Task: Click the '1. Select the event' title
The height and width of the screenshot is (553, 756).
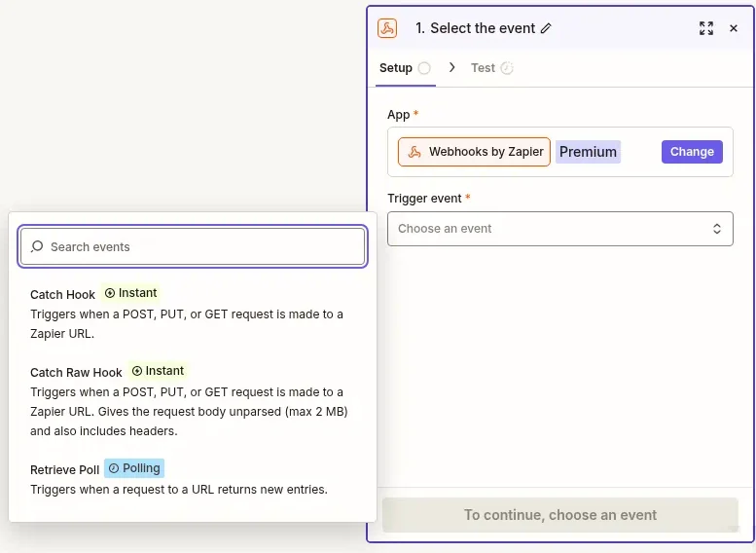Action: (476, 28)
